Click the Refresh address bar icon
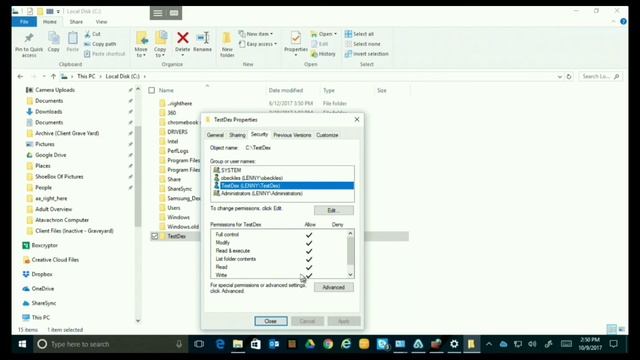This screenshot has width=640, height=360. pyautogui.click(x=569, y=76)
